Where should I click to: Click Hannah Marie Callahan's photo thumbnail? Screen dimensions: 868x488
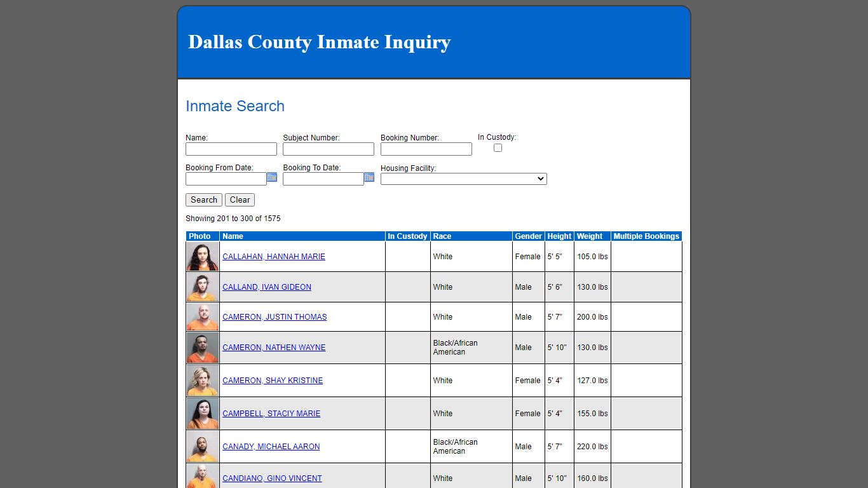203,257
